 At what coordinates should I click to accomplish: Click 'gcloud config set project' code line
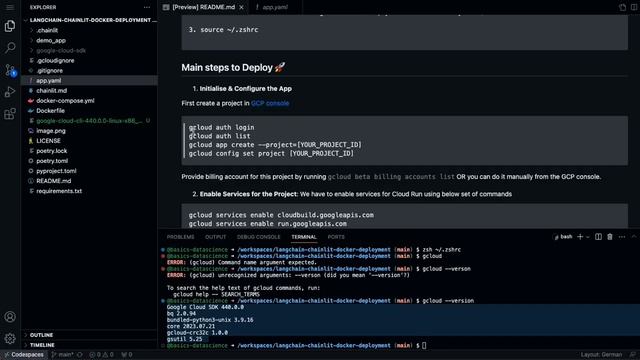(x=271, y=153)
